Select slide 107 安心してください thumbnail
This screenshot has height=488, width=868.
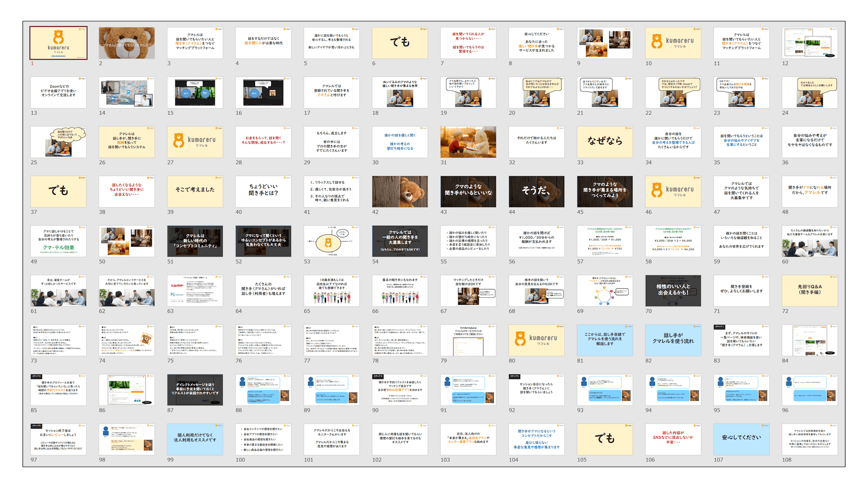tap(741, 440)
